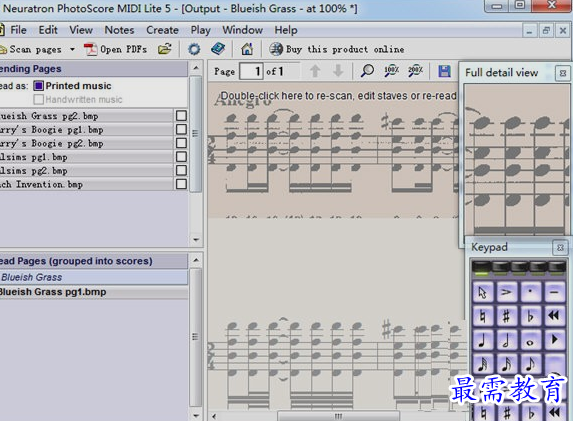Set zoom with the 200% magnifier icon
The image size is (573, 421).
[x=415, y=71]
